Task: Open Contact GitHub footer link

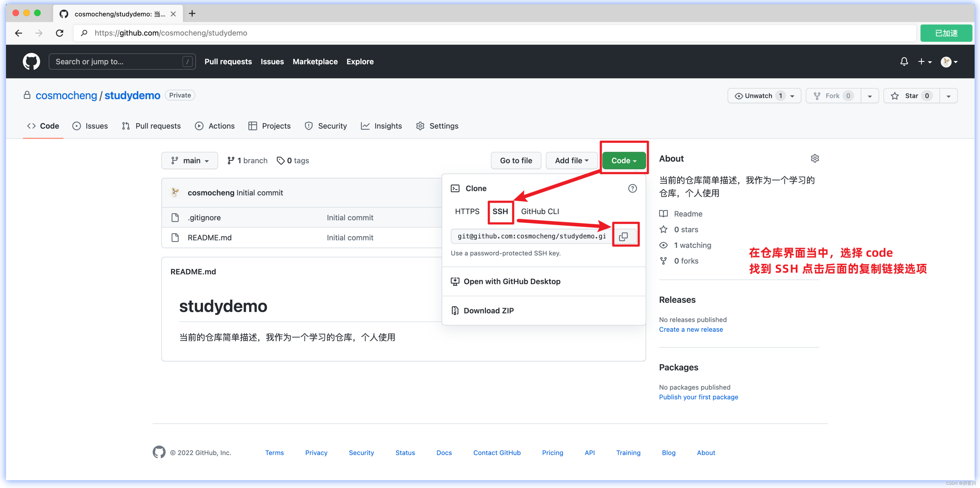Action: point(497,453)
